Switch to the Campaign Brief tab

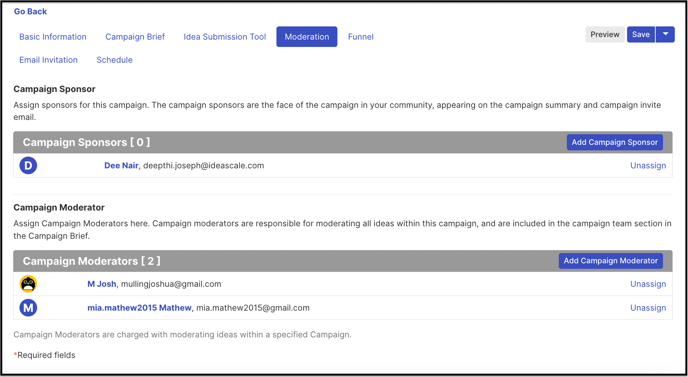pos(135,37)
